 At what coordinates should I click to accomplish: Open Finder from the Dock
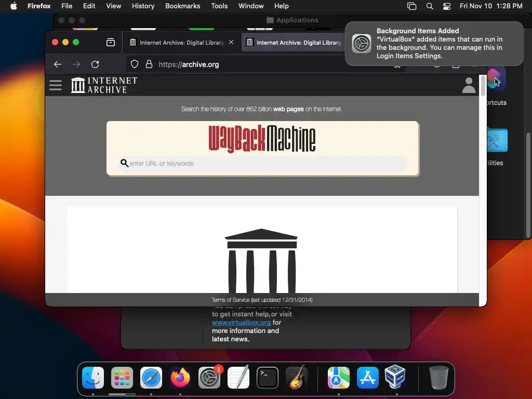(93, 378)
